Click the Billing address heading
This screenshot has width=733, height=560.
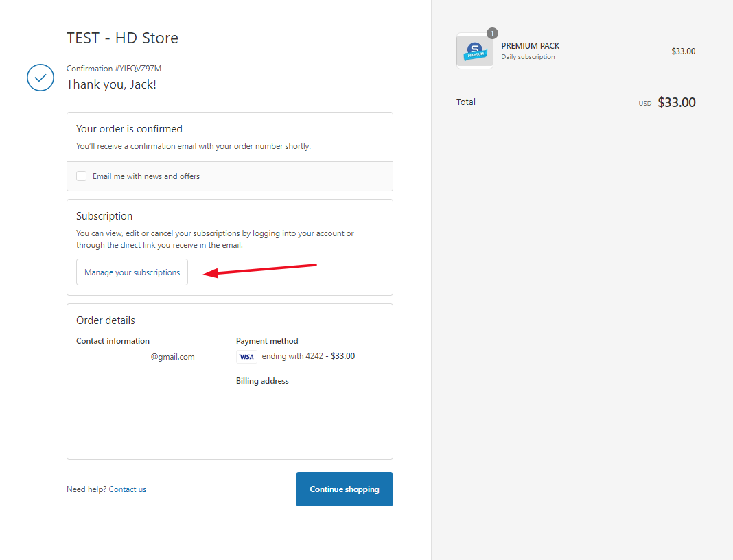262,381
